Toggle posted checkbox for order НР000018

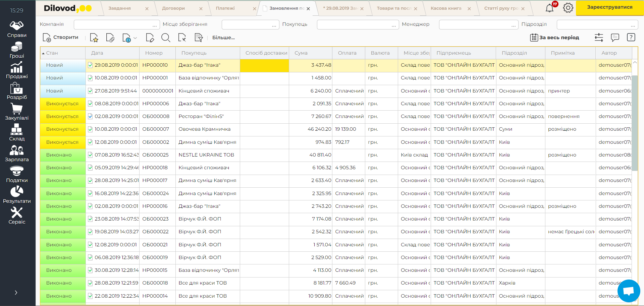click(90, 168)
